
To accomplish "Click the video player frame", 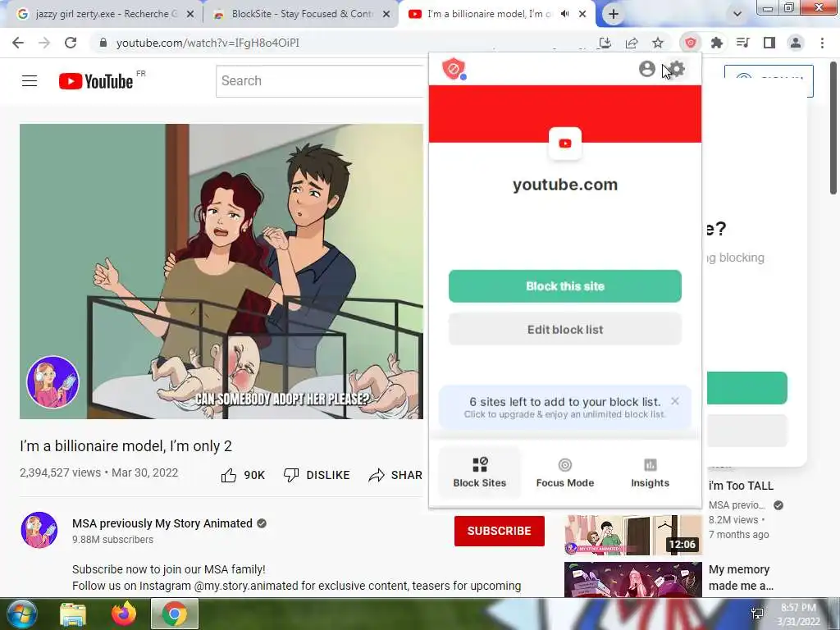I will click(221, 272).
